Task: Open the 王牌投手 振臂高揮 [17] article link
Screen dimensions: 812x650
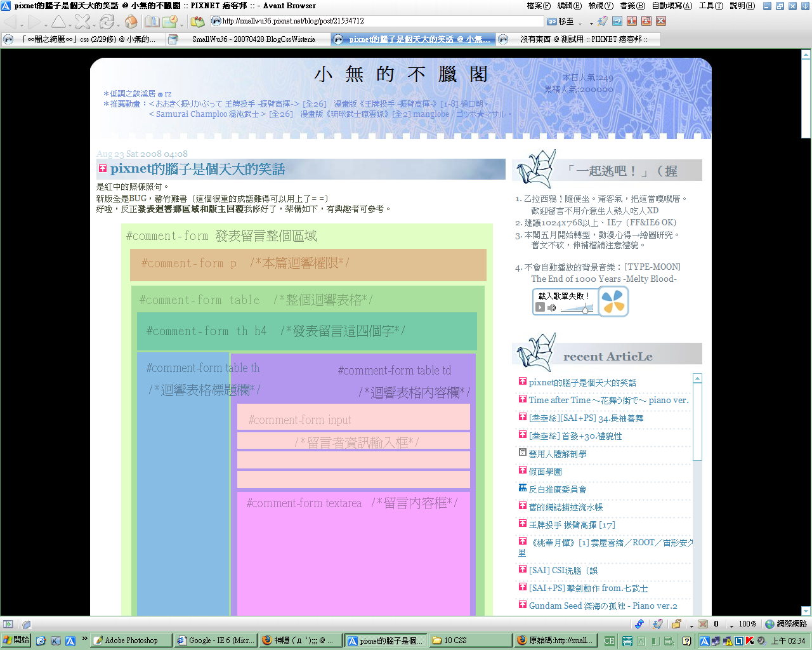Action: 572,525
